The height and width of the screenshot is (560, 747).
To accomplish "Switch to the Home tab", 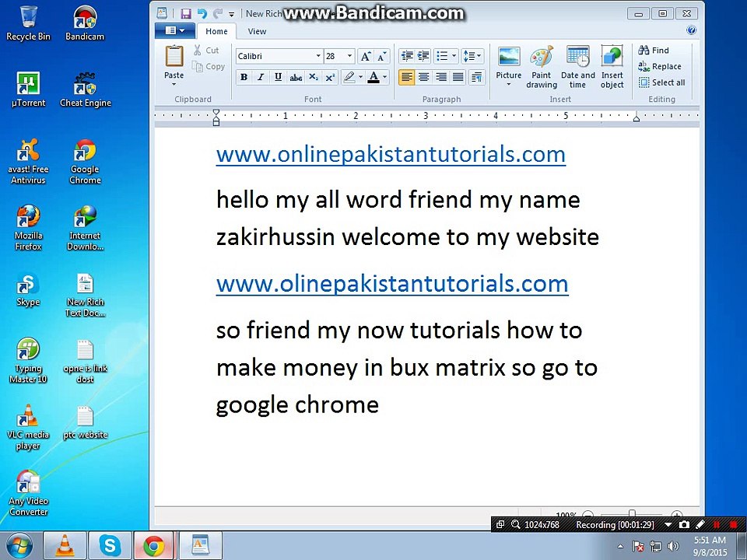I will (216, 31).
